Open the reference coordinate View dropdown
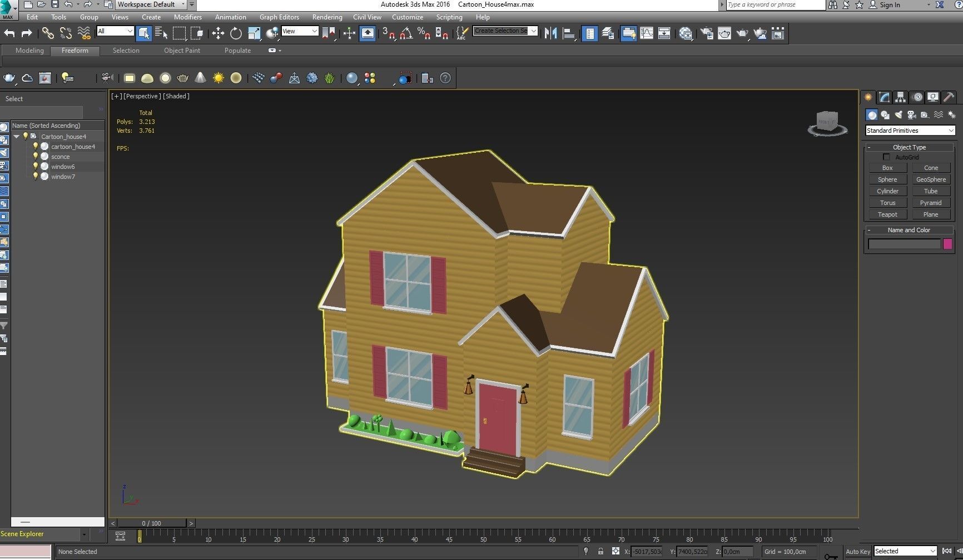Viewport: 963px width, 560px height. 300,31
